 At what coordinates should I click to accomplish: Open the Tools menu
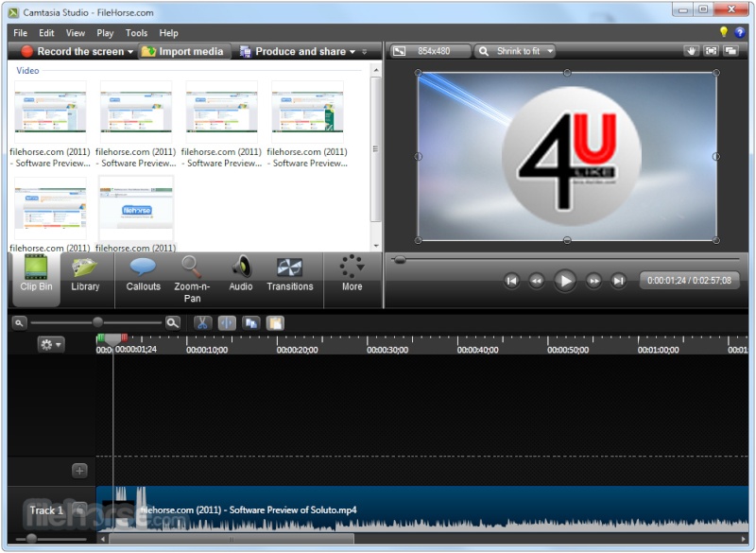[x=136, y=33]
